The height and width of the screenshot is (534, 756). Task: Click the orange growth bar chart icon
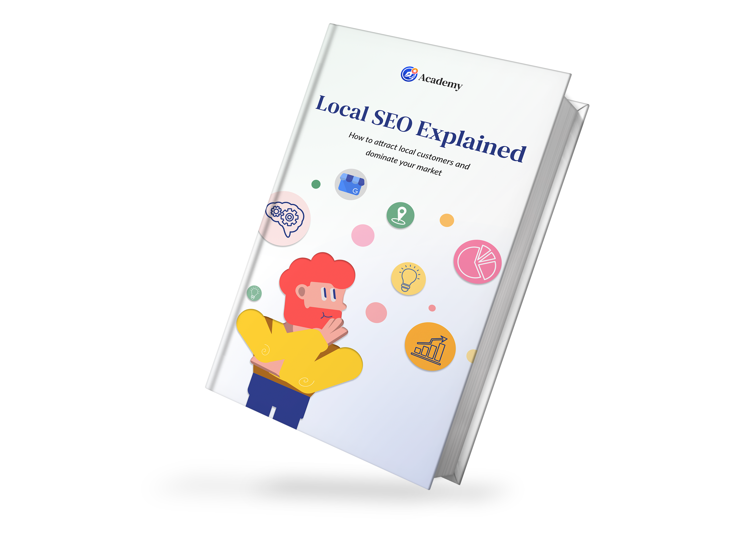click(430, 346)
